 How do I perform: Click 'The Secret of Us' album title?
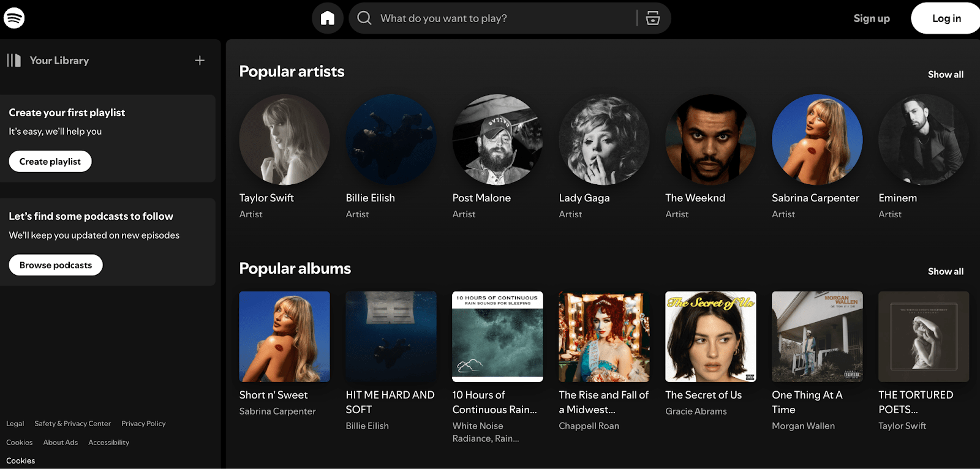703,396
